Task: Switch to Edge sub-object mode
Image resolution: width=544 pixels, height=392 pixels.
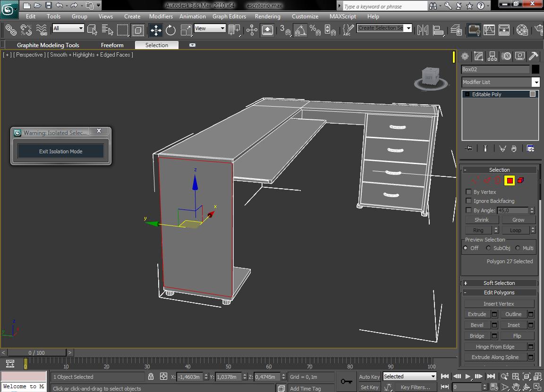Action: click(x=486, y=180)
